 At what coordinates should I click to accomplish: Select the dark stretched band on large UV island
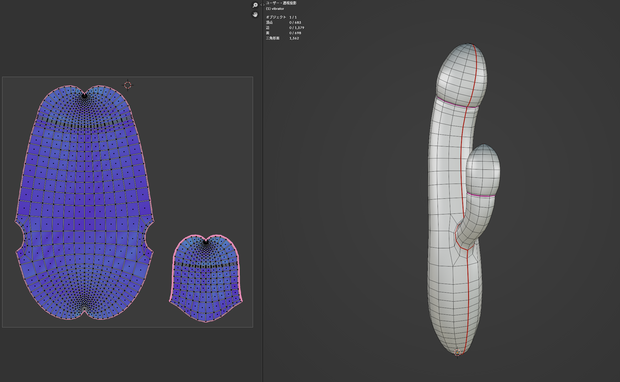pos(84,123)
